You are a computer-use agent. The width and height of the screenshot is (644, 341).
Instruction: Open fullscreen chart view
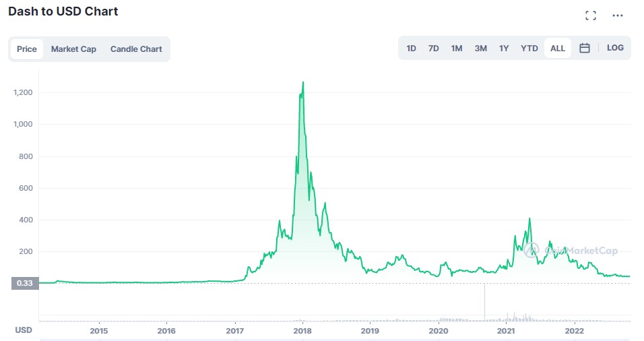[591, 15]
